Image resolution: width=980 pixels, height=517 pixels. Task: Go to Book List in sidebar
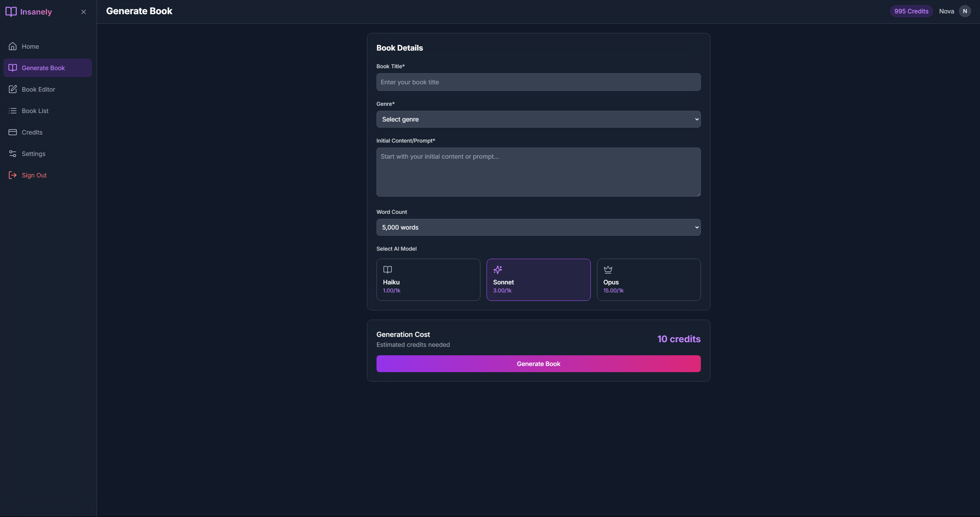[35, 111]
